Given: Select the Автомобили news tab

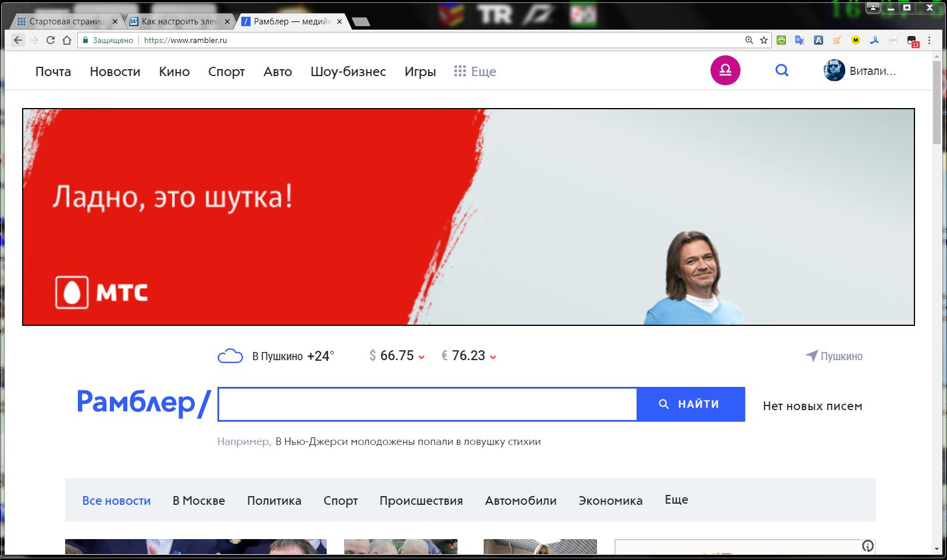Looking at the screenshot, I should pyautogui.click(x=521, y=501).
